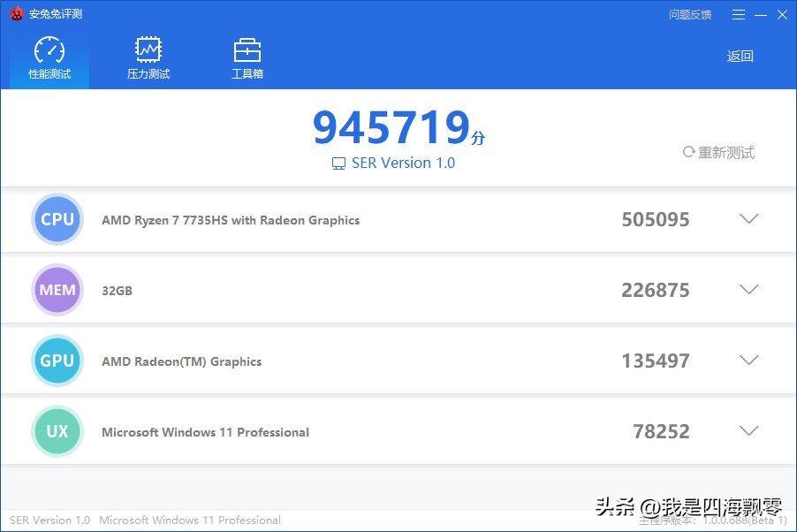The height and width of the screenshot is (532, 797).
Task: Expand the Windows 11 Professional UX details
Action: click(748, 431)
